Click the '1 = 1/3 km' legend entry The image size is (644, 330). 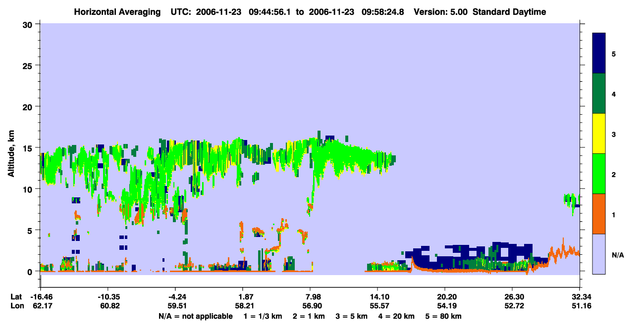click(x=263, y=316)
